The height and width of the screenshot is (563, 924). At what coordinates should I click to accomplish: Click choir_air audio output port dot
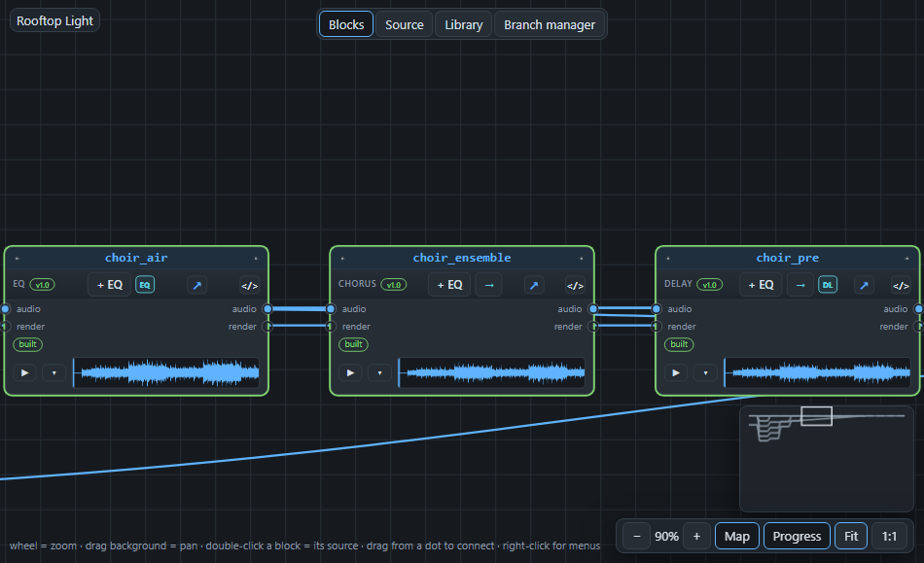[x=267, y=308]
